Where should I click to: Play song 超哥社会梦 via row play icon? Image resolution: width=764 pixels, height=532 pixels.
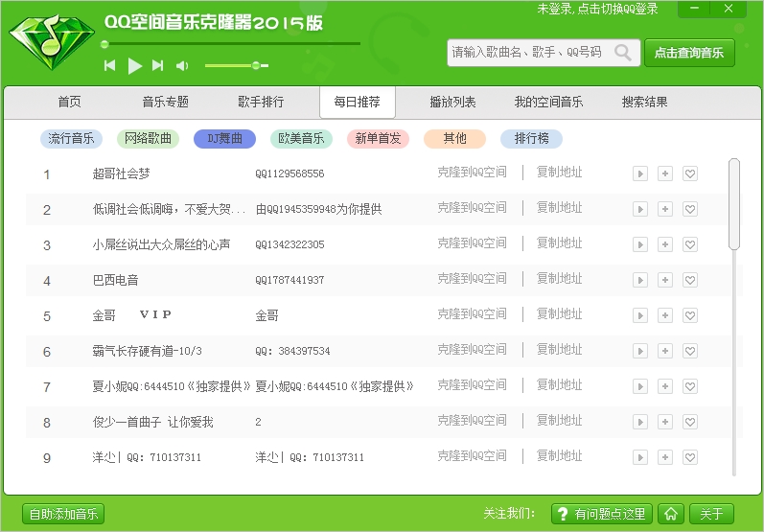640,173
